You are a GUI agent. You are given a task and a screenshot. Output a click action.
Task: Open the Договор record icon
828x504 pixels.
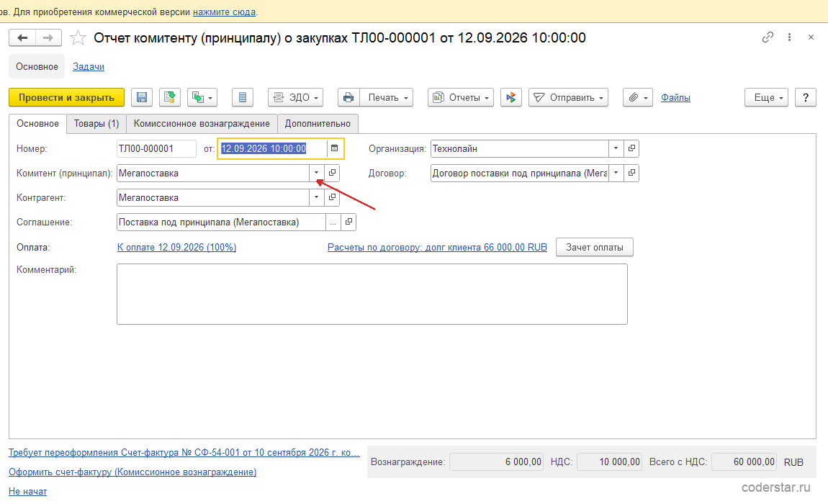tap(631, 173)
